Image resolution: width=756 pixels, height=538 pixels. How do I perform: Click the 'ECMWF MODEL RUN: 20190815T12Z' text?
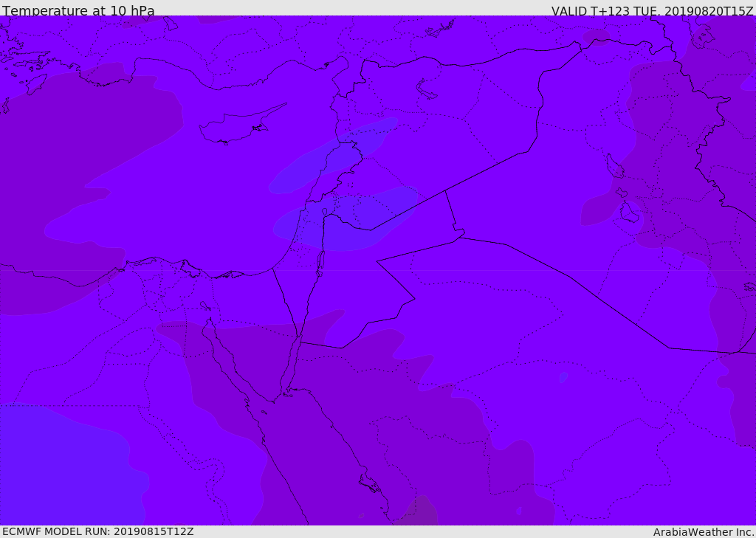coord(98,531)
